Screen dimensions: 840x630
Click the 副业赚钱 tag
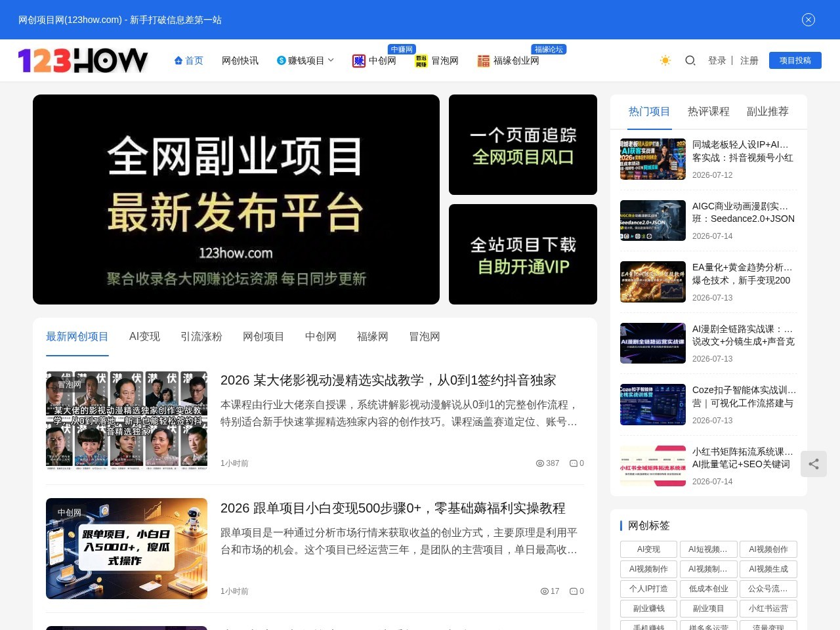click(x=649, y=608)
